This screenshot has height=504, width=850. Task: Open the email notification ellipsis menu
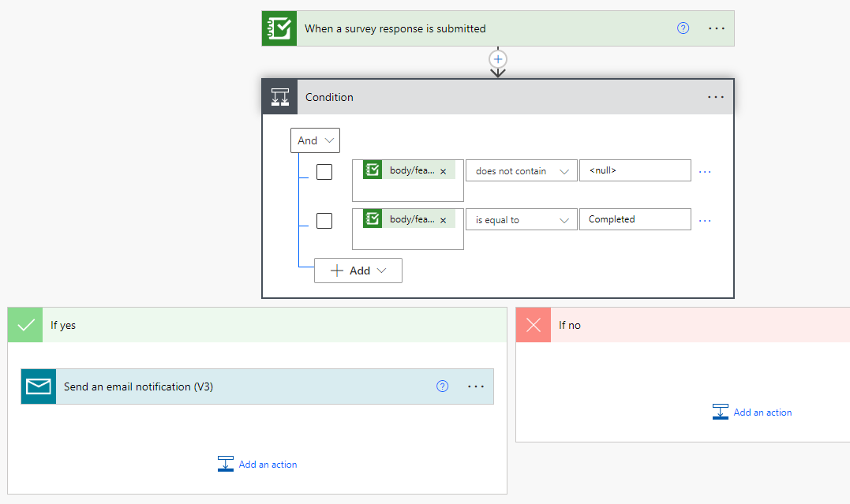click(476, 386)
